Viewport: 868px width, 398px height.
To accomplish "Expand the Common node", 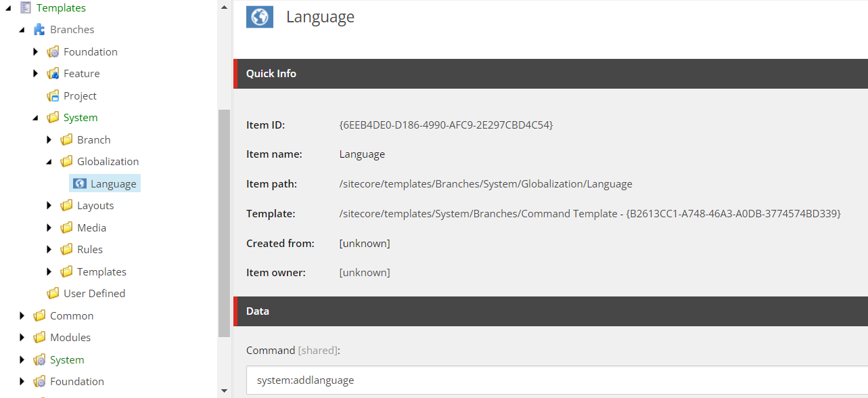I will click(22, 316).
